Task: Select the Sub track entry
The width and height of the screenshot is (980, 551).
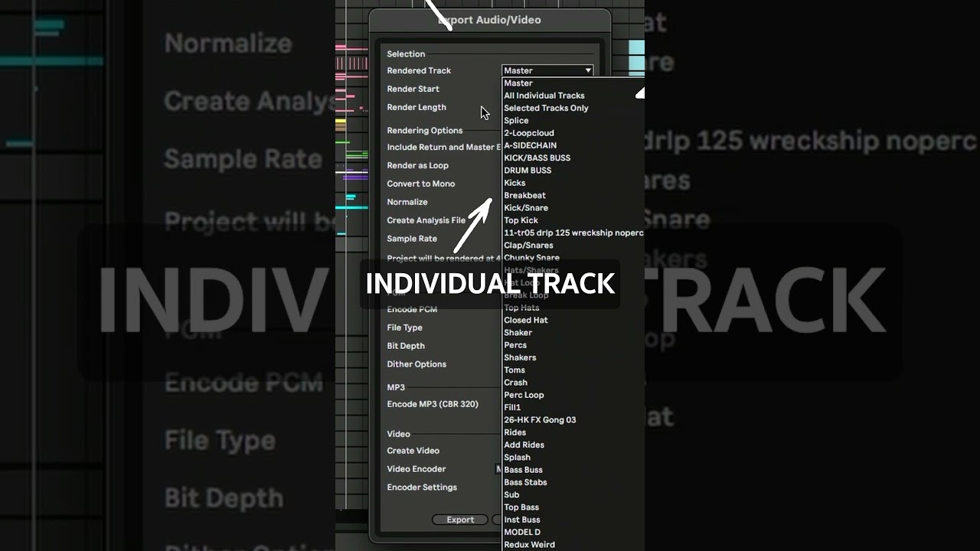Action: pos(511,494)
